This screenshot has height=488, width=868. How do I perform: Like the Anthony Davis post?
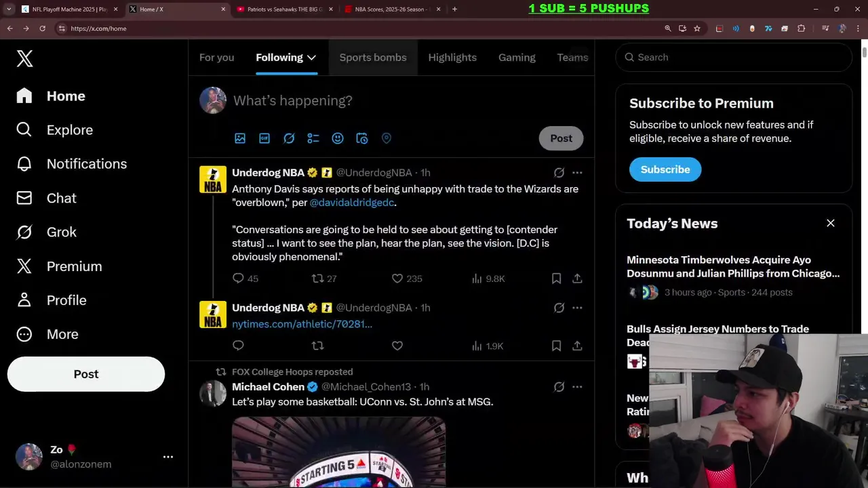[x=397, y=279]
